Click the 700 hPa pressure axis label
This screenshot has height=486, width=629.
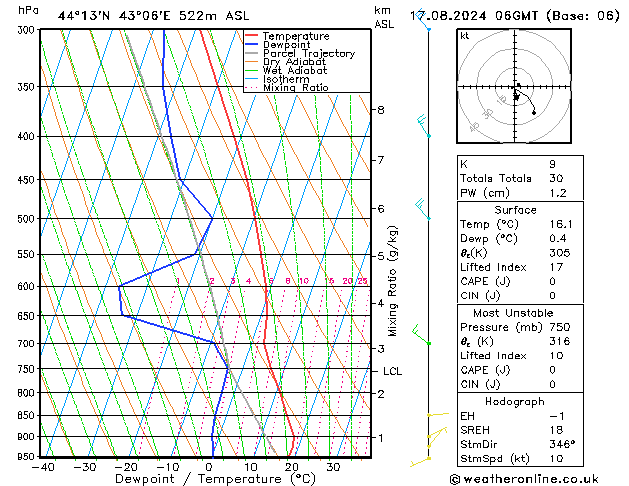(x=28, y=344)
